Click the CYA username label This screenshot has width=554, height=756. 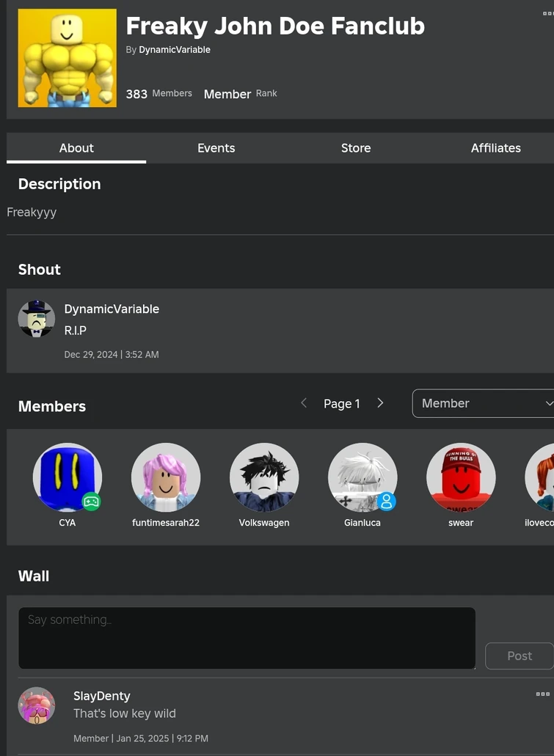click(67, 523)
